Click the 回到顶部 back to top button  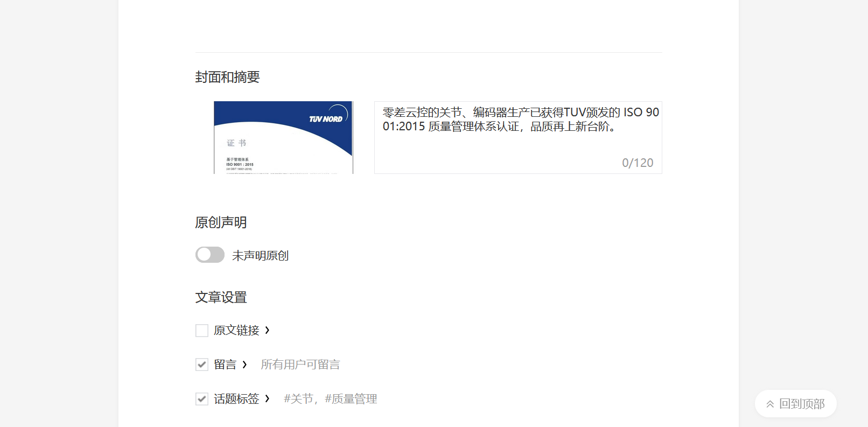(x=795, y=404)
